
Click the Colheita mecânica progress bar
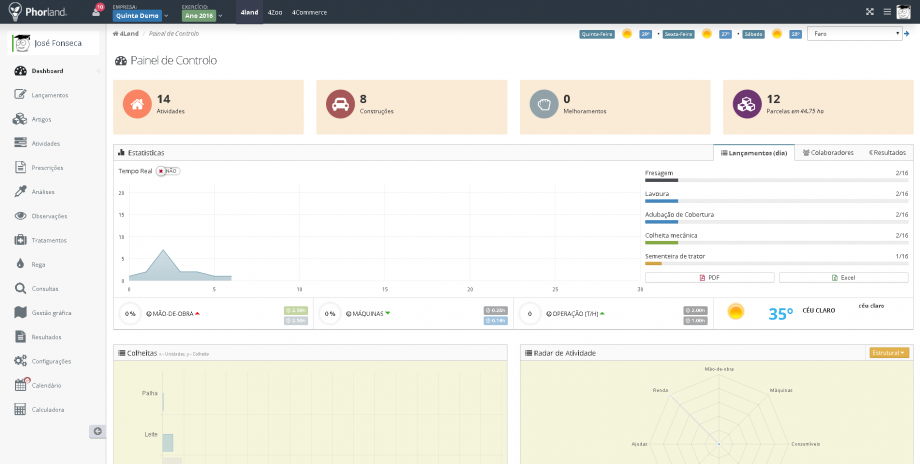pyautogui.click(x=776, y=243)
